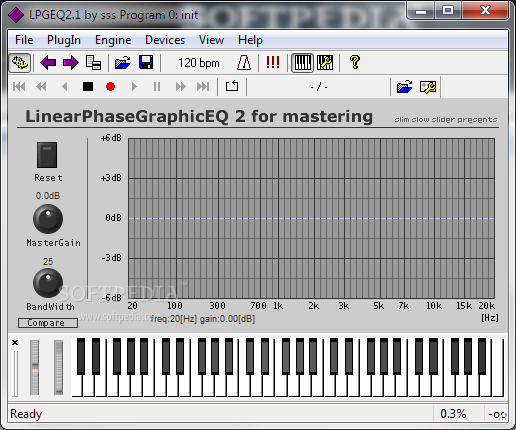Click the -6dB gain label
Viewport: 516px width, 430px height.
tap(111, 297)
